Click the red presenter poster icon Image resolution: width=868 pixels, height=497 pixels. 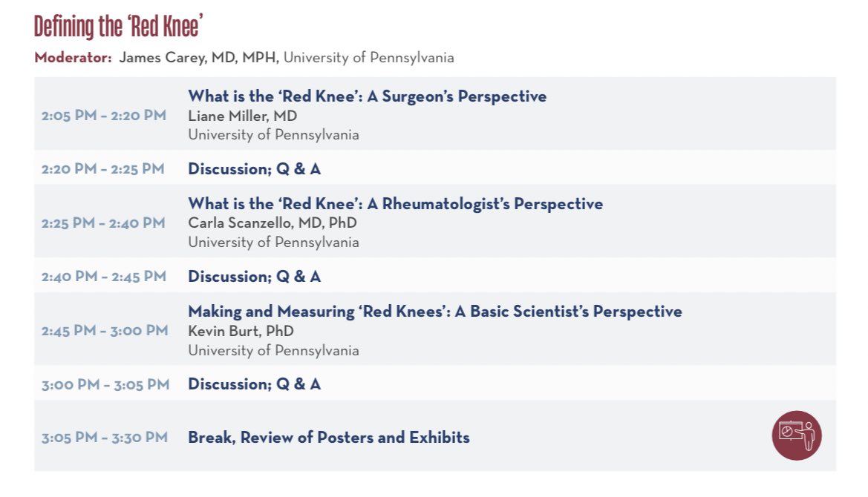(797, 435)
